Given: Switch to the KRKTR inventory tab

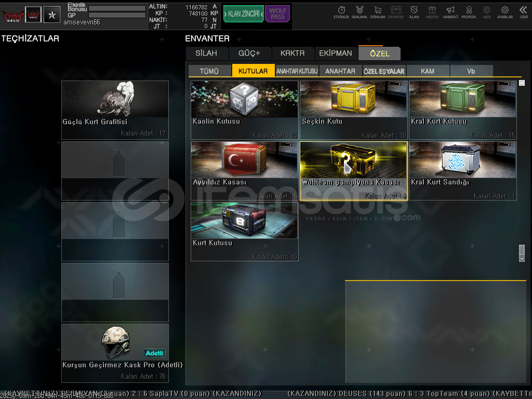Looking at the screenshot, I should click(292, 54).
